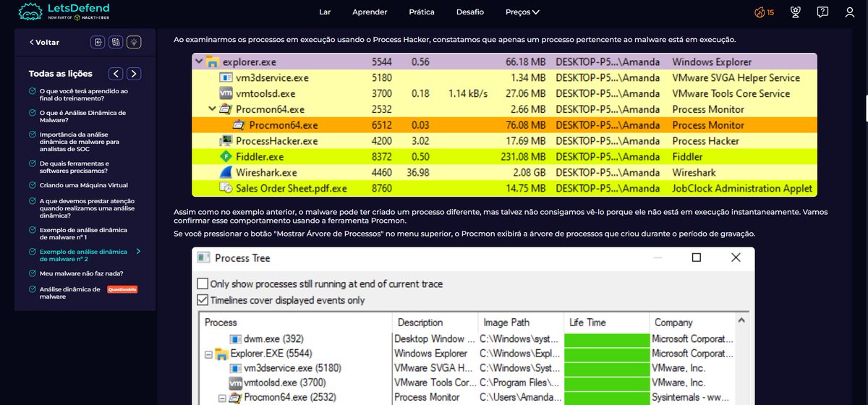Open the Aprender navigation item
Screen dimensions: 868x405
click(x=370, y=12)
